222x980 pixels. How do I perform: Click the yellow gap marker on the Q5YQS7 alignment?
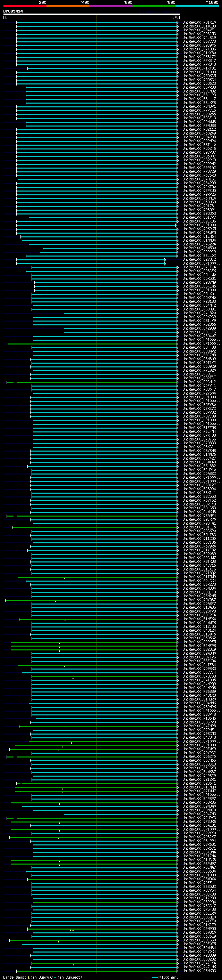pos(56,601)
